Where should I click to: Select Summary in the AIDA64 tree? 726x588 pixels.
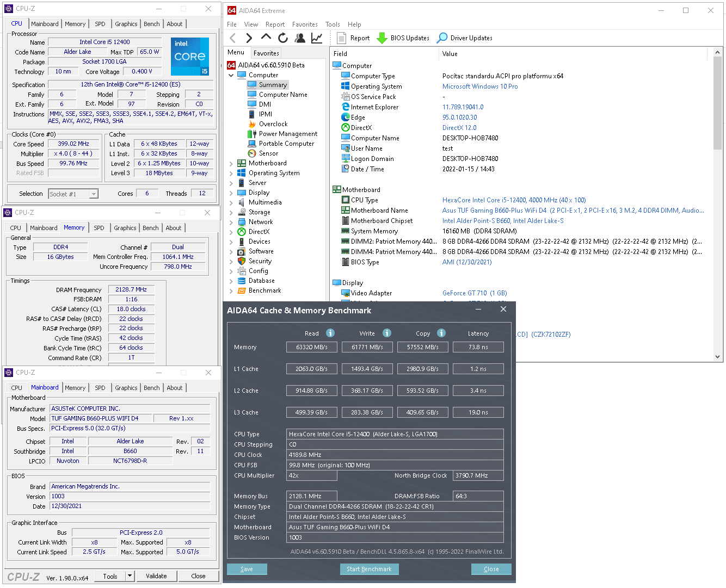click(273, 85)
